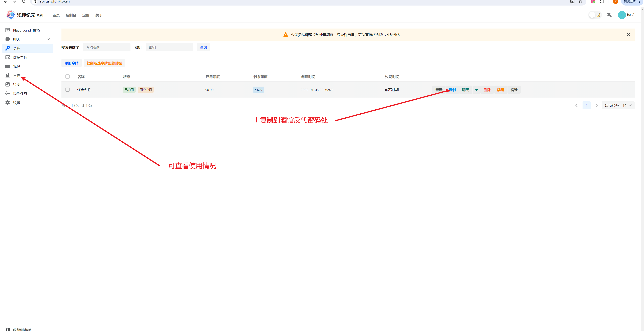This screenshot has width=644, height=331.
Task: Expand the chat sidebar submenu chevron
Action: click(x=48, y=39)
